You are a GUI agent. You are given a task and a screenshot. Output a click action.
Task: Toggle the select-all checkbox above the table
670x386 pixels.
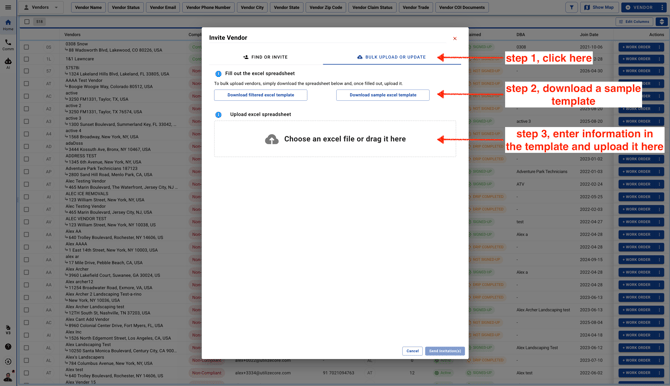coord(27,21)
